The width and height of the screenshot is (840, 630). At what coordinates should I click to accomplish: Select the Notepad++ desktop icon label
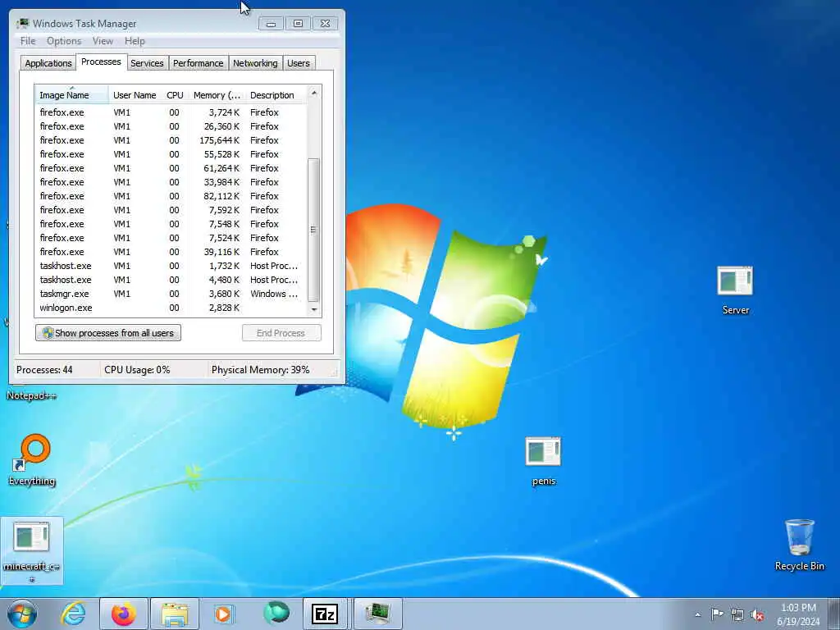point(32,396)
